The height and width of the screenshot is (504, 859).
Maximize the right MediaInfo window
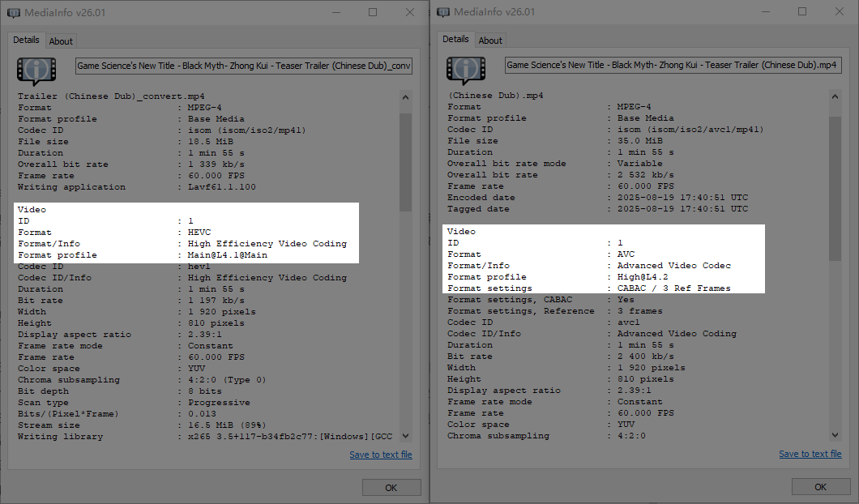(802, 11)
